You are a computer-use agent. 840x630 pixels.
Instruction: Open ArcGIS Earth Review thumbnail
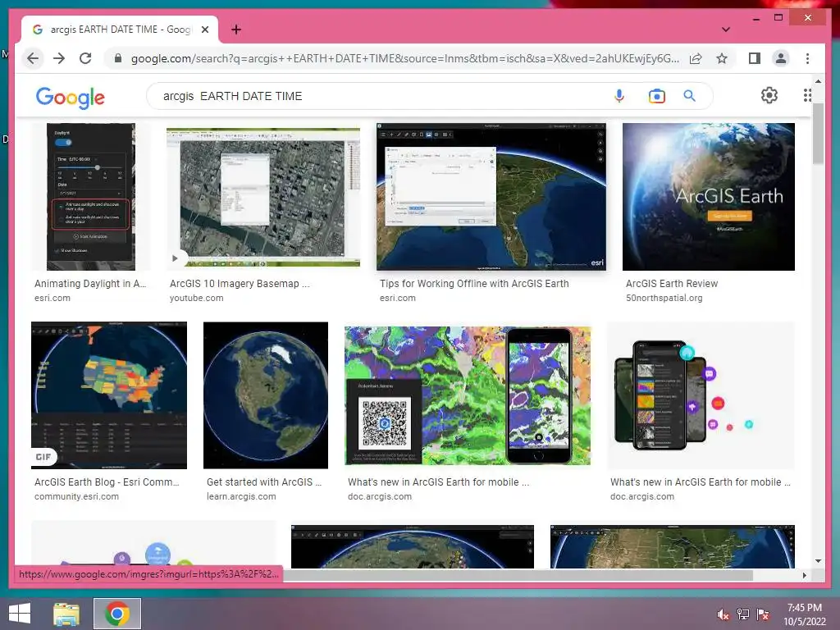coord(708,197)
